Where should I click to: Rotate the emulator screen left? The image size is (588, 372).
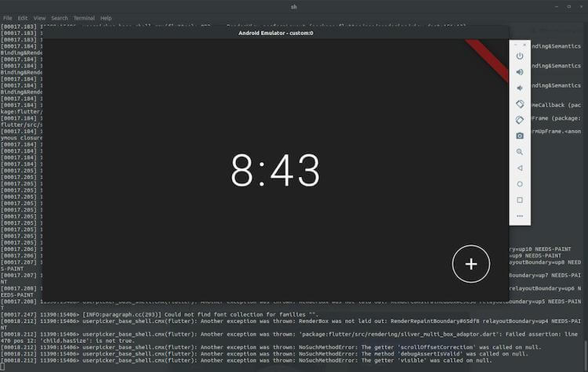[519, 104]
